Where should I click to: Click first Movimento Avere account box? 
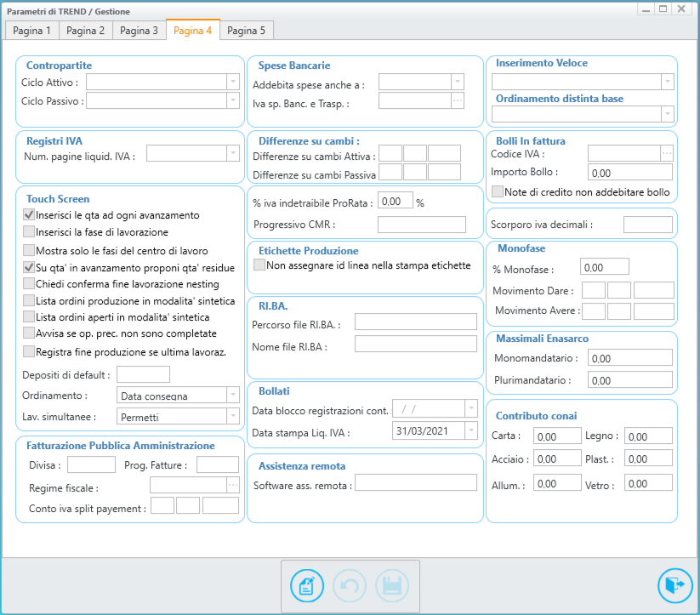tap(594, 311)
